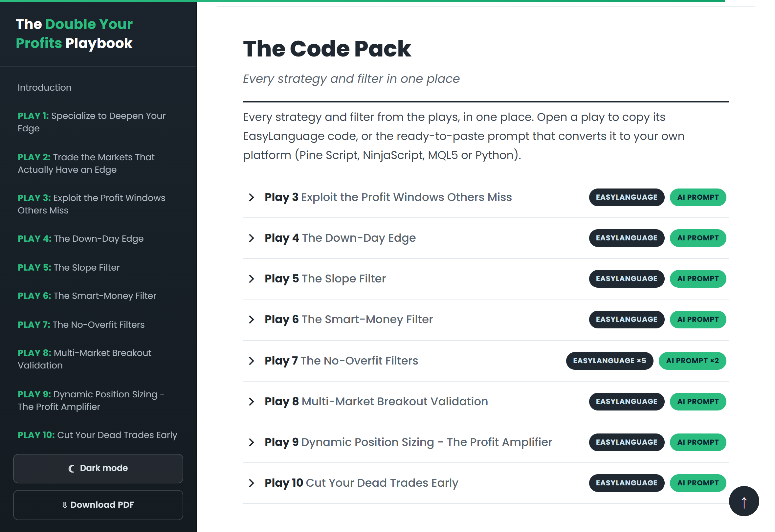This screenshot has width=775, height=532.
Task: Click the AI PROMPT badge for Play 4
Action: click(x=697, y=238)
